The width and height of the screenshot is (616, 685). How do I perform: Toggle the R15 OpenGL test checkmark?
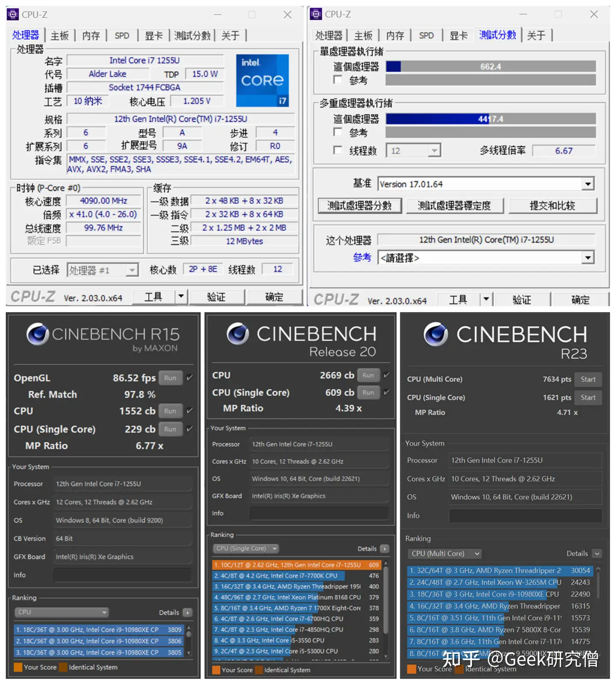point(190,378)
